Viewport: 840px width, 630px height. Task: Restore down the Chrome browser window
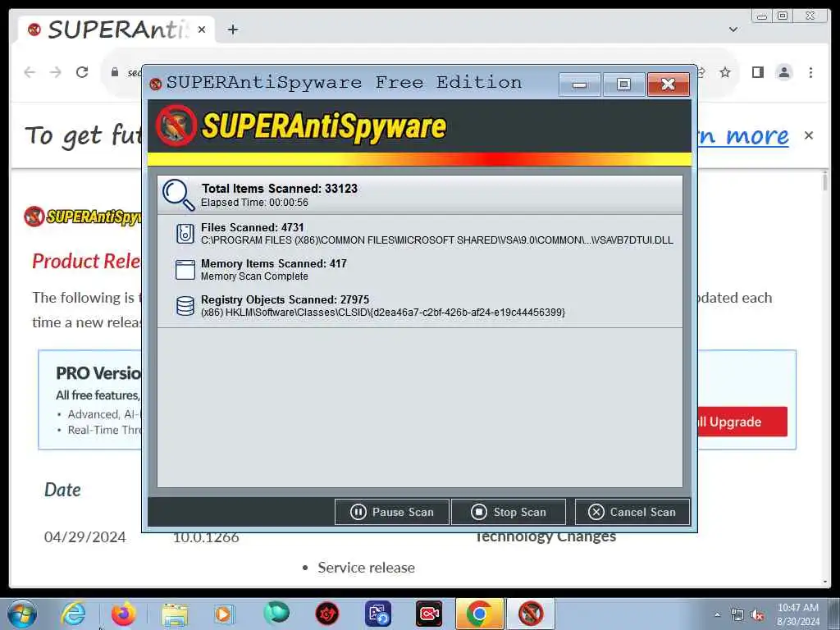pyautogui.click(x=783, y=16)
